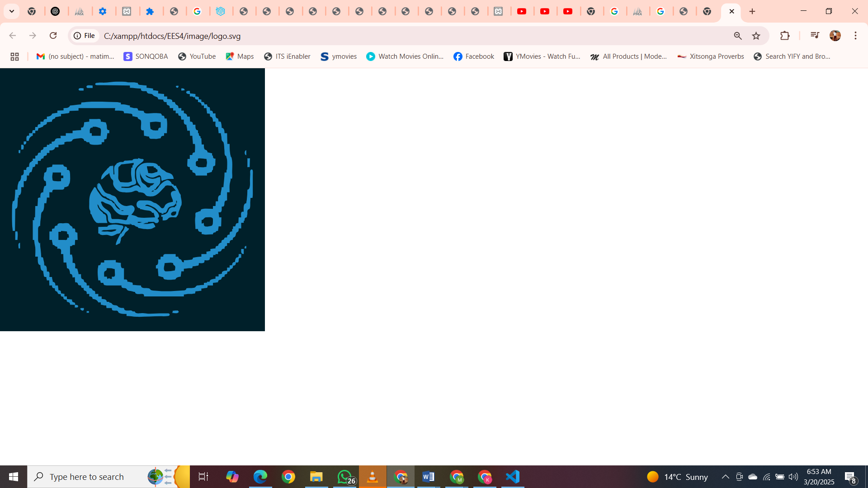Open the Facebook bookmark
868x488 pixels.
click(474, 56)
